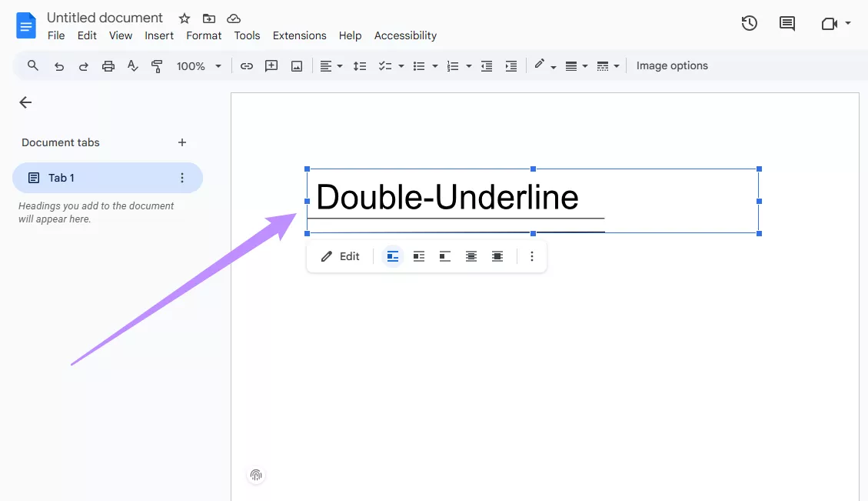Switch to Tab 1 in document tabs

[61, 177]
